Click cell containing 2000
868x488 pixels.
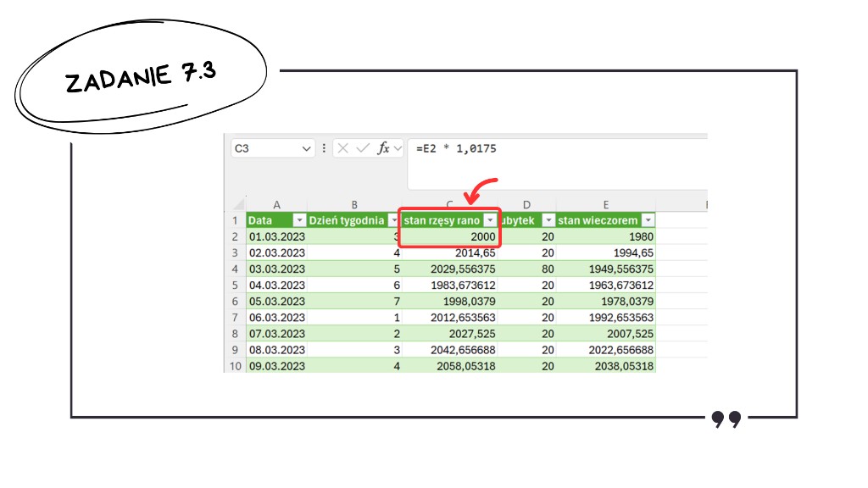pyautogui.click(x=449, y=236)
